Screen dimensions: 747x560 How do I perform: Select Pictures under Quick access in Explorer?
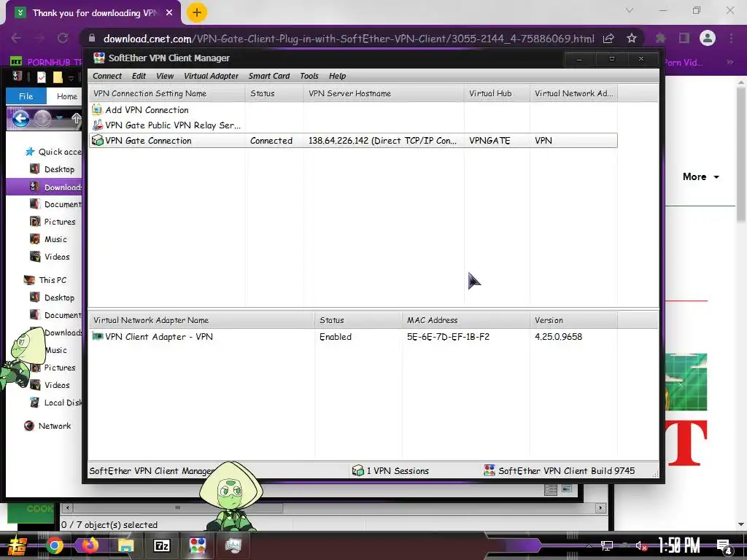tap(60, 222)
